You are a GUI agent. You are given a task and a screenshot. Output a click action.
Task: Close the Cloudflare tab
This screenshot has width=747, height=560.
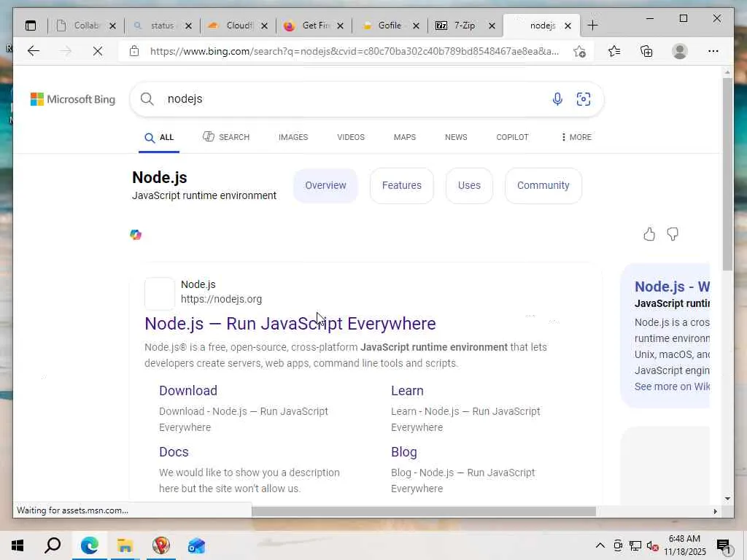(264, 26)
